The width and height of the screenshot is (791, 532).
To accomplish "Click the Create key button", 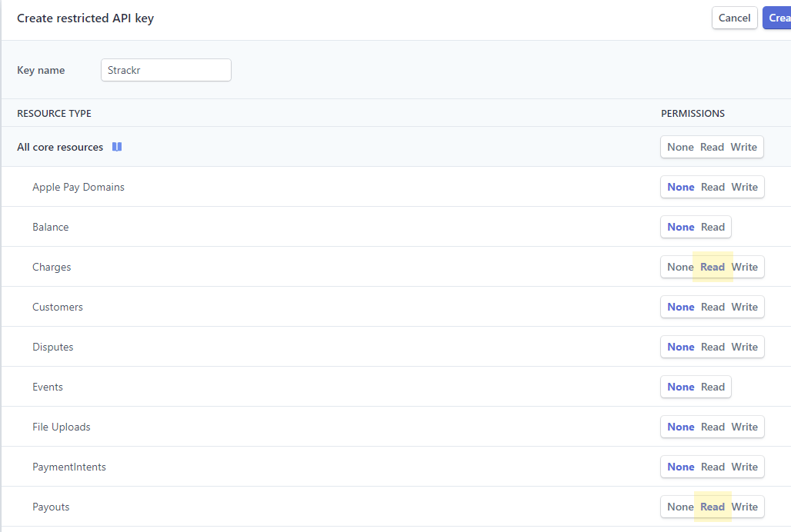I will pyautogui.click(x=777, y=18).
